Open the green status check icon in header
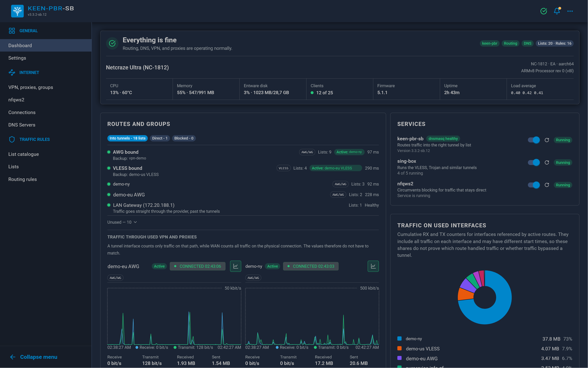Image resolution: width=588 pixels, height=368 pixels. [544, 11]
